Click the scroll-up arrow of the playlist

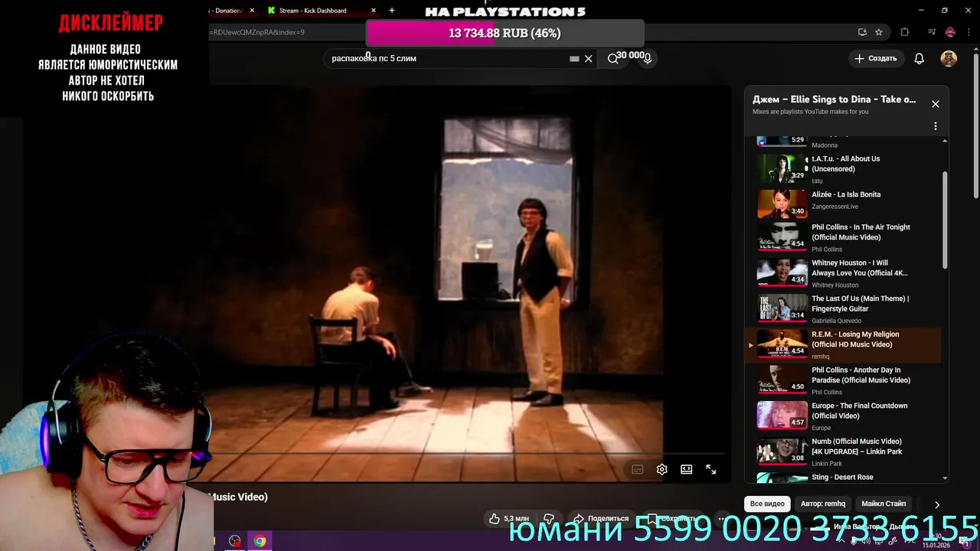tap(945, 141)
